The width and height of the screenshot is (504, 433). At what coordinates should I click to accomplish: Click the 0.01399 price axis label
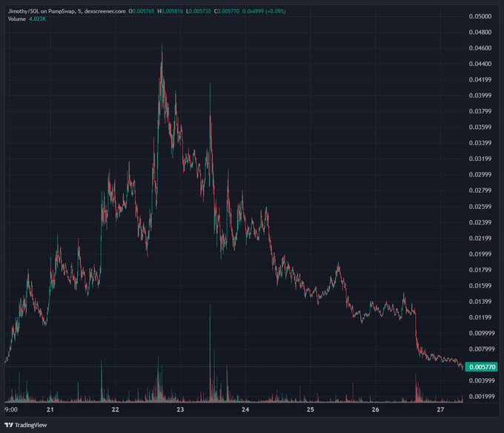pos(480,302)
